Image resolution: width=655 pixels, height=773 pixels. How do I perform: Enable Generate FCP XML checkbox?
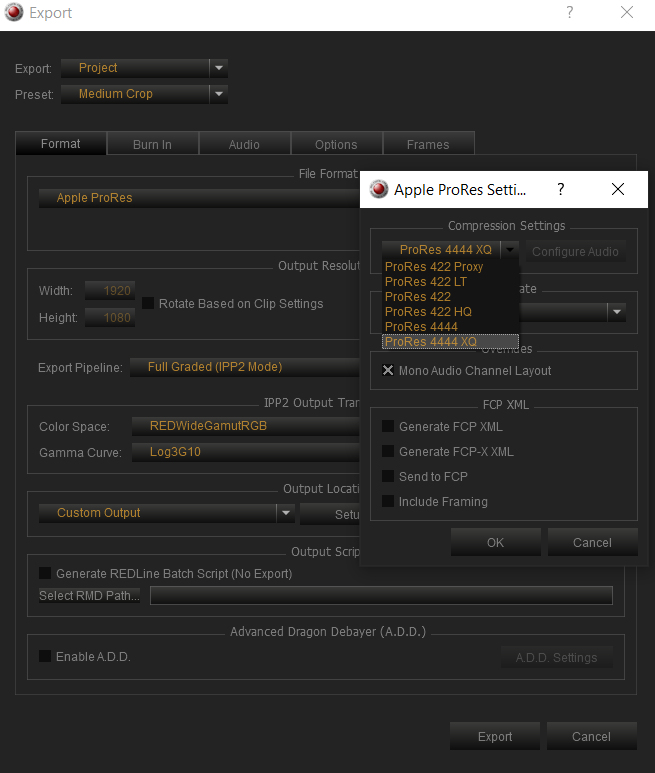pos(388,426)
